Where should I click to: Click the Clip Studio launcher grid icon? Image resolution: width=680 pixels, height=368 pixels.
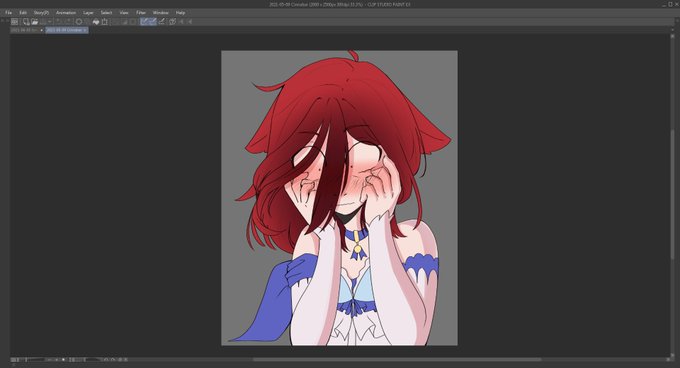[x=14, y=22]
